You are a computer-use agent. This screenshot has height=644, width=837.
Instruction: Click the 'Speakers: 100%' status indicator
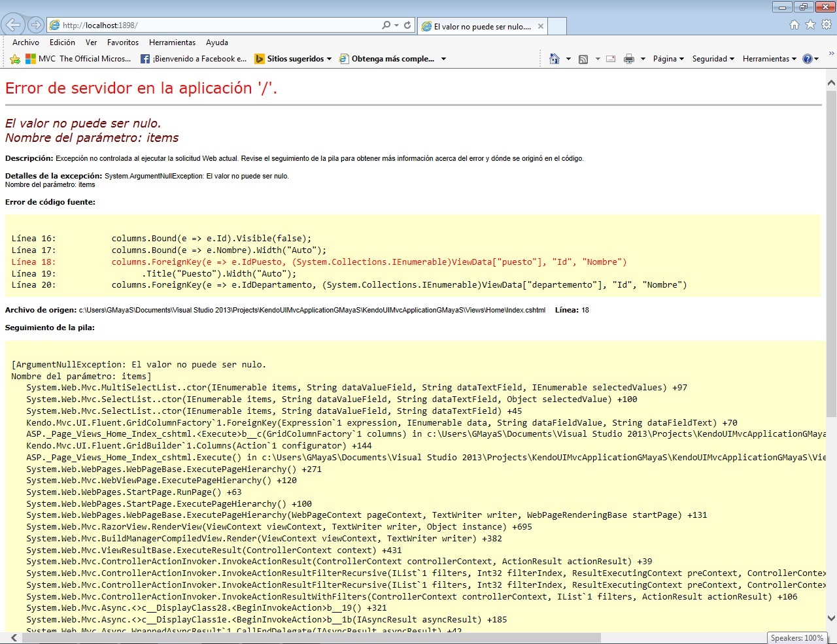pos(796,638)
